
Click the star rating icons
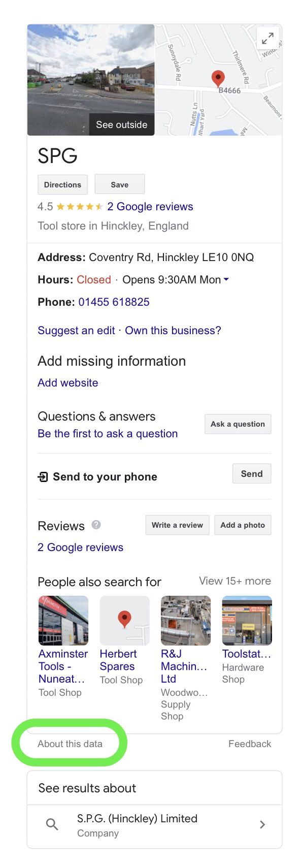click(x=80, y=207)
